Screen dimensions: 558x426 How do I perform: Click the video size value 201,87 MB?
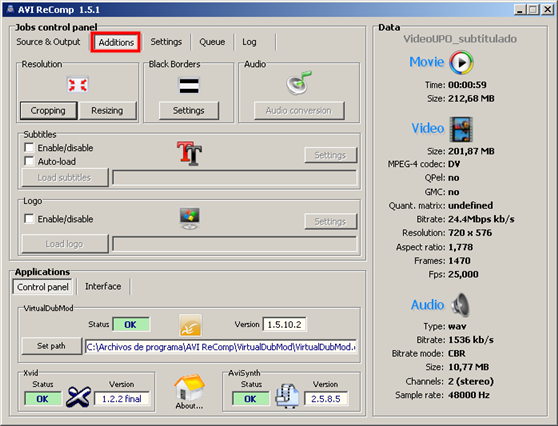pos(471,151)
